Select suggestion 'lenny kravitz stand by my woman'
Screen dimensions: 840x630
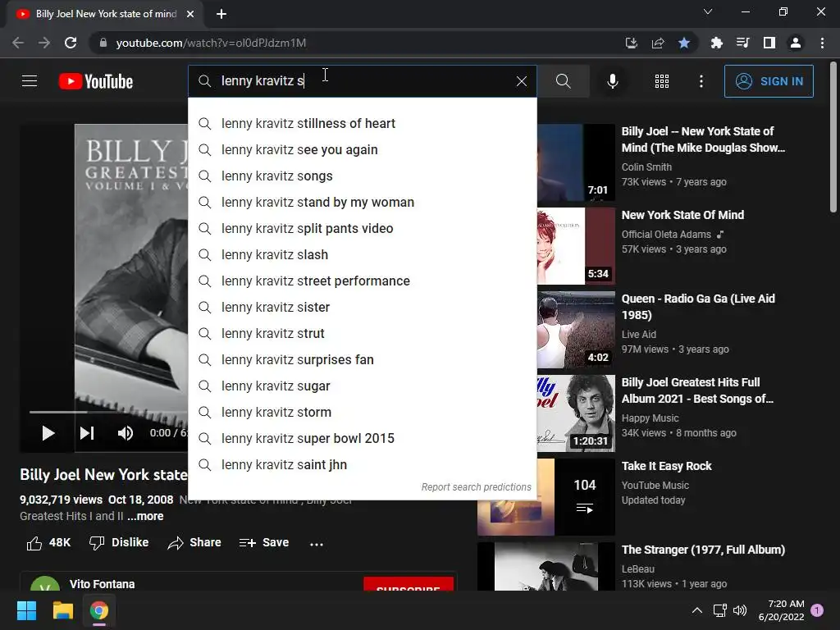[x=362, y=202]
